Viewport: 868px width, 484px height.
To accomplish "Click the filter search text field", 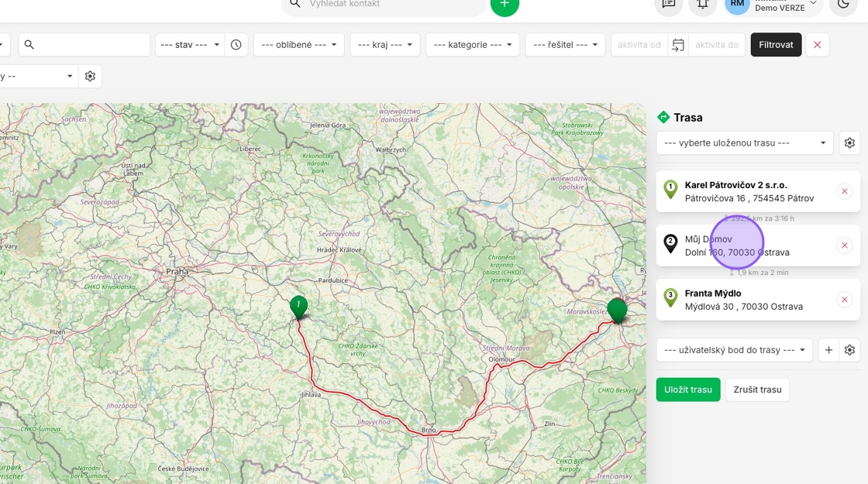I will pos(84,45).
